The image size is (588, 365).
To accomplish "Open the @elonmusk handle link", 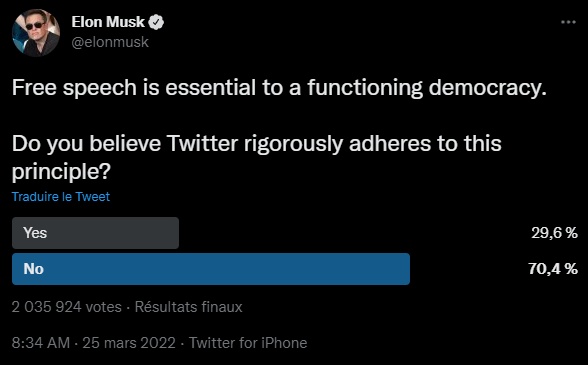I will tap(110, 42).
